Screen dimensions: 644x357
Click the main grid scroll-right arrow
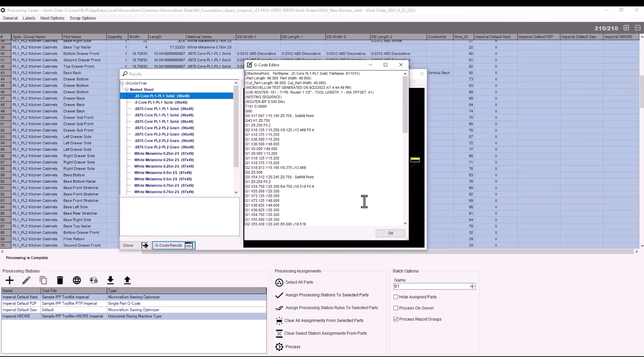636,252
